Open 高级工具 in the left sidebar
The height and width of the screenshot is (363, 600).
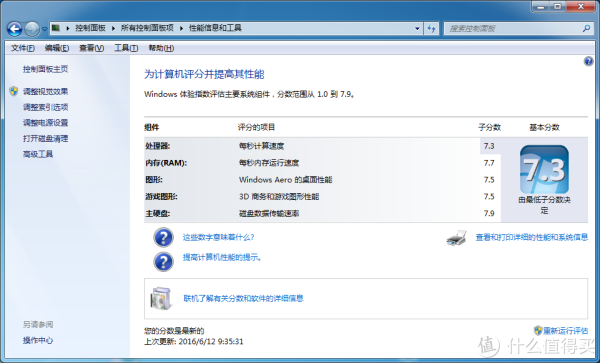click(x=38, y=154)
